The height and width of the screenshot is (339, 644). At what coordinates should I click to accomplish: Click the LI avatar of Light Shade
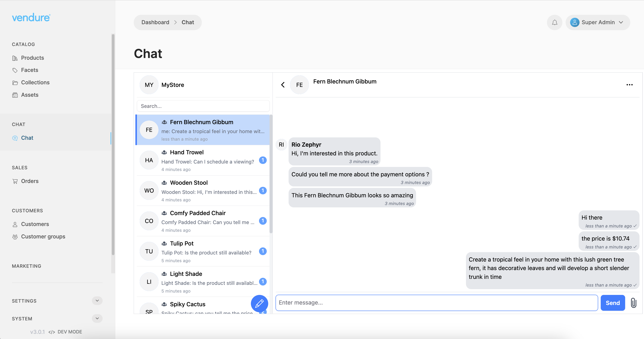pyautogui.click(x=149, y=282)
